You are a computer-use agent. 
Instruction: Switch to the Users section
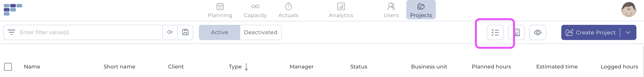(x=391, y=10)
